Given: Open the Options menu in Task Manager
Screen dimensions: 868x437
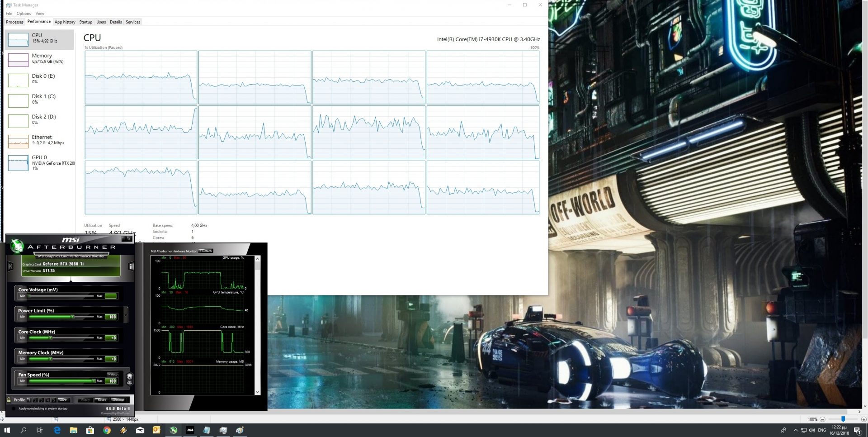Looking at the screenshot, I should click(24, 14).
